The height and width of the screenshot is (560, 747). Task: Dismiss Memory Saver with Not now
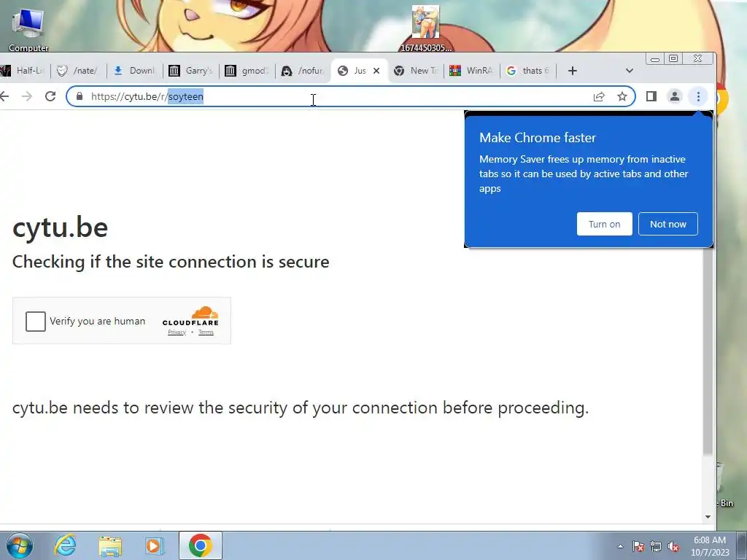tap(668, 224)
